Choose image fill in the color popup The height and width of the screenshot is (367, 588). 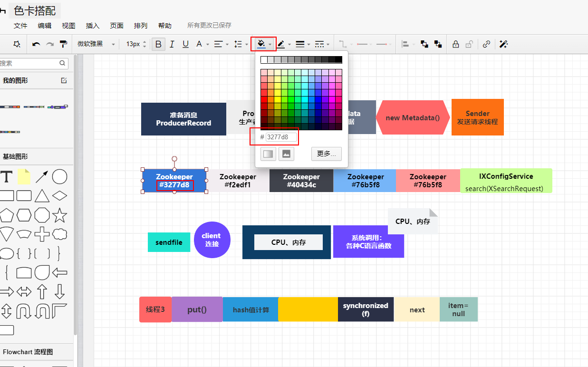tap(286, 154)
